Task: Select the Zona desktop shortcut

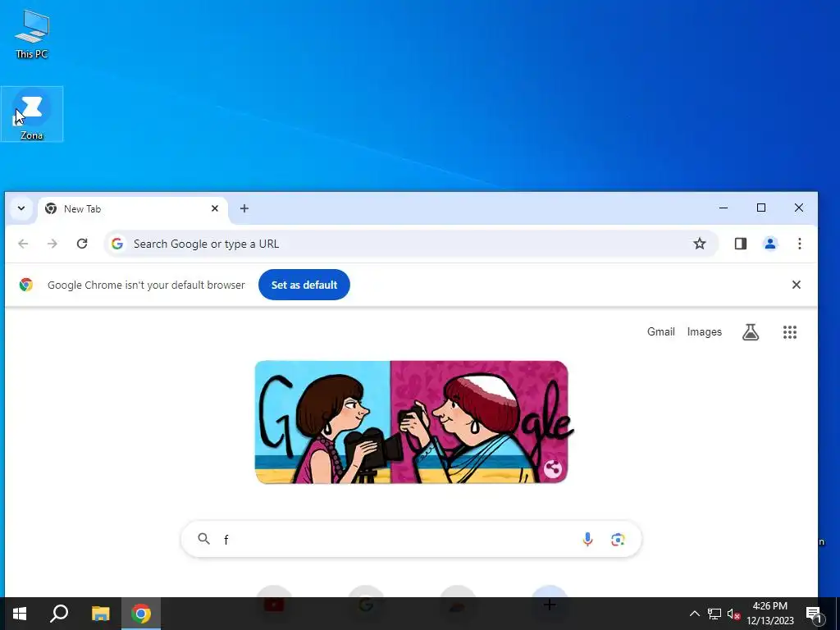Action: [32, 114]
